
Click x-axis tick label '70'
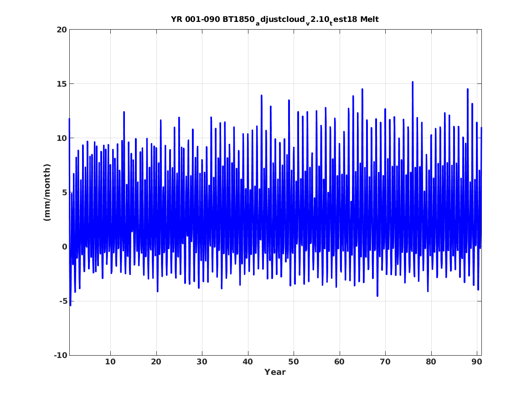pos(385,362)
